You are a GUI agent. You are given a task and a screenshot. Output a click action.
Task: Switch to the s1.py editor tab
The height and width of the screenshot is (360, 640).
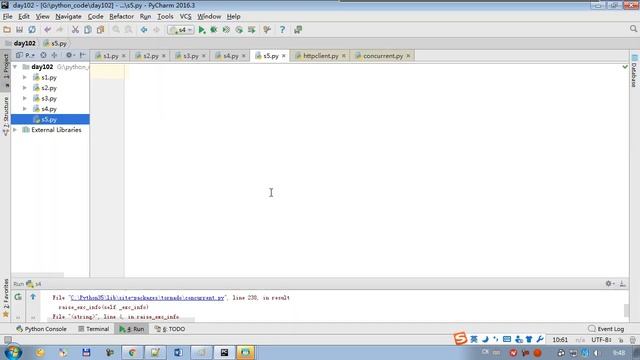coord(111,56)
